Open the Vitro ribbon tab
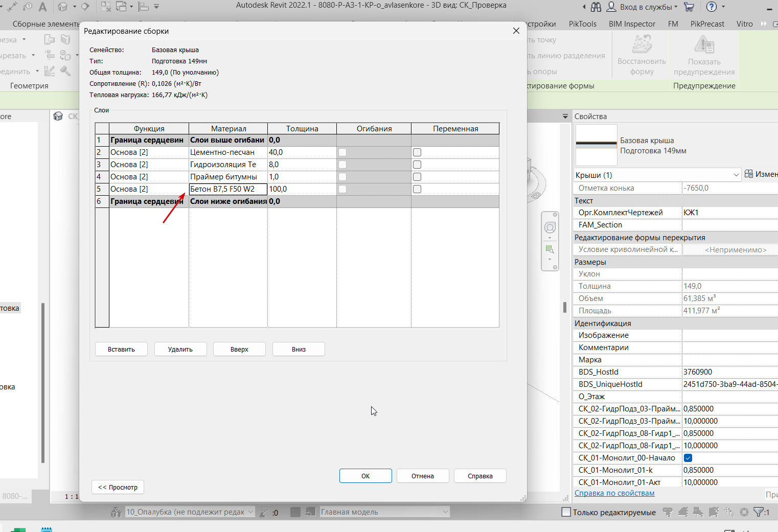 [744, 24]
